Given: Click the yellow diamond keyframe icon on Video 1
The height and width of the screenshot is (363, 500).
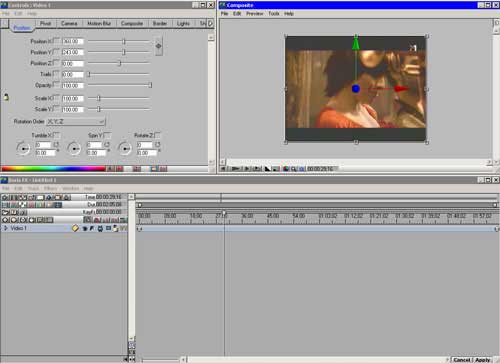Looking at the screenshot, I should pyautogui.click(x=75, y=228).
